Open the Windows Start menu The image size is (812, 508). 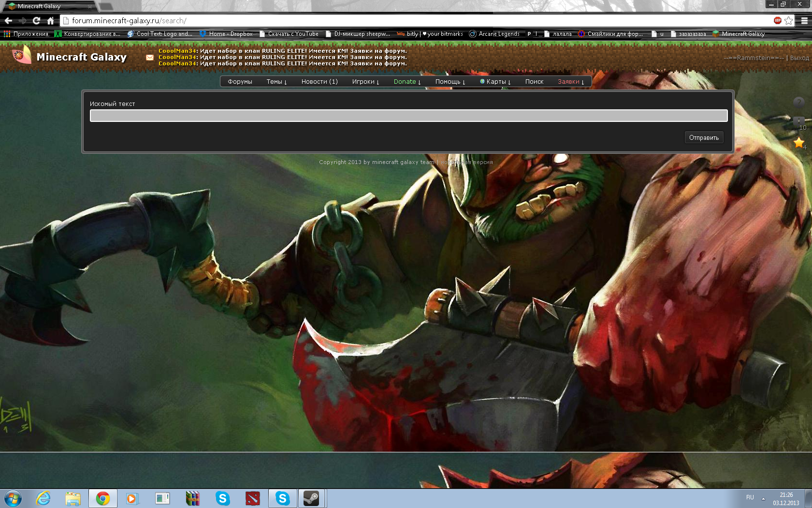point(13,498)
